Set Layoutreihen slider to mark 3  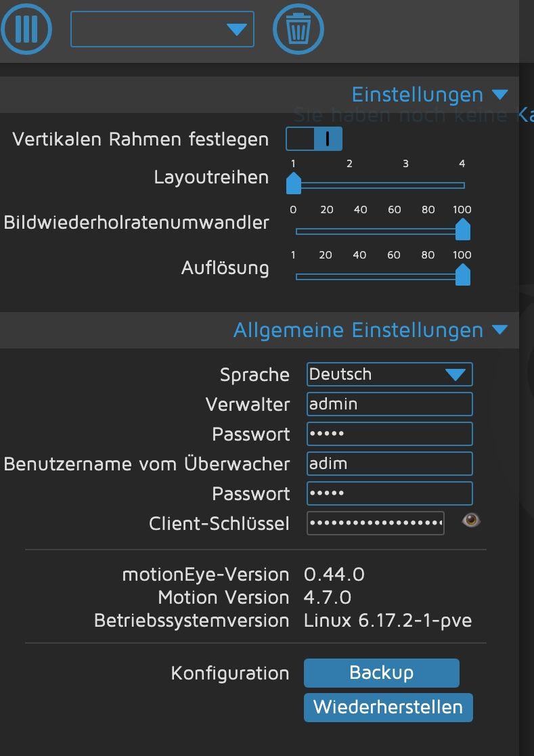406,185
